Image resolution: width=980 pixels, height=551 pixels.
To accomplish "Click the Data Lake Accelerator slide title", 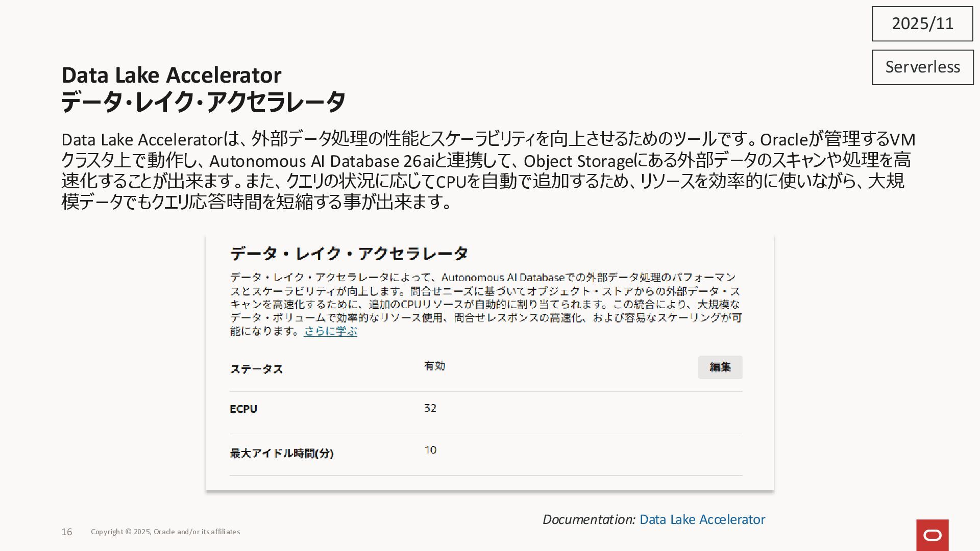I will click(171, 75).
